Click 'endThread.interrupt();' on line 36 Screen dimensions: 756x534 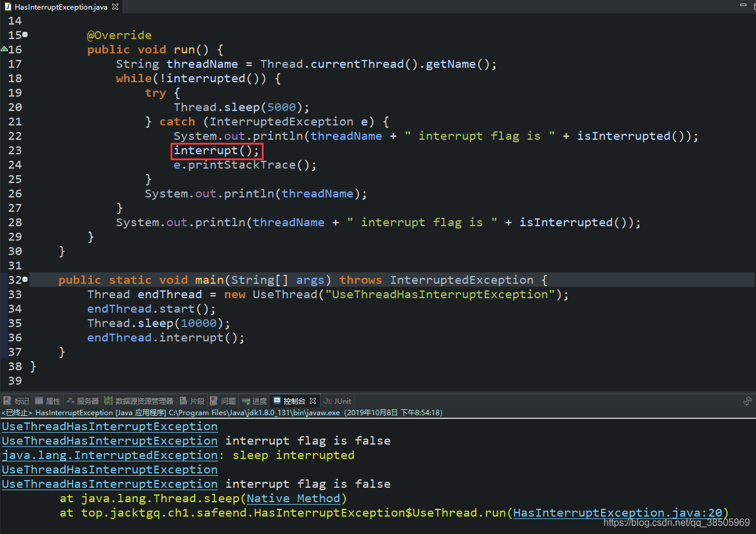166,337
